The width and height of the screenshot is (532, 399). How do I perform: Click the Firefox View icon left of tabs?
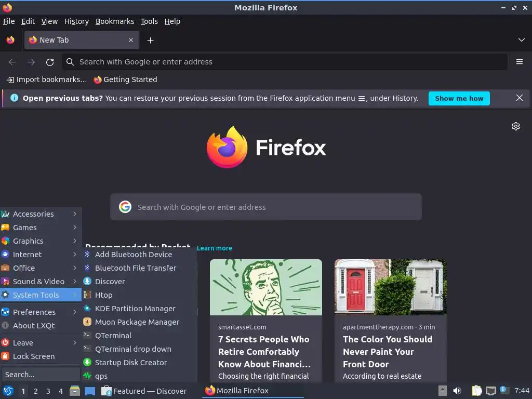click(x=10, y=40)
